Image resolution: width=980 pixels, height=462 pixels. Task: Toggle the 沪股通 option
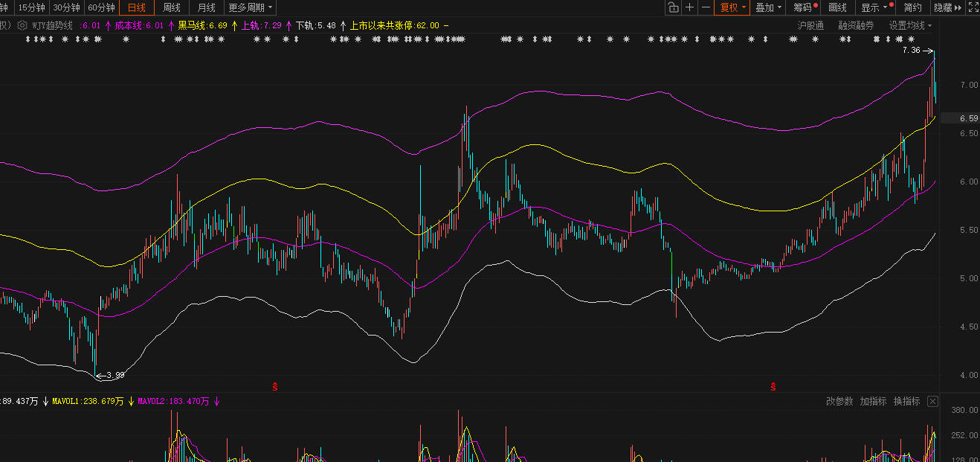click(810, 25)
